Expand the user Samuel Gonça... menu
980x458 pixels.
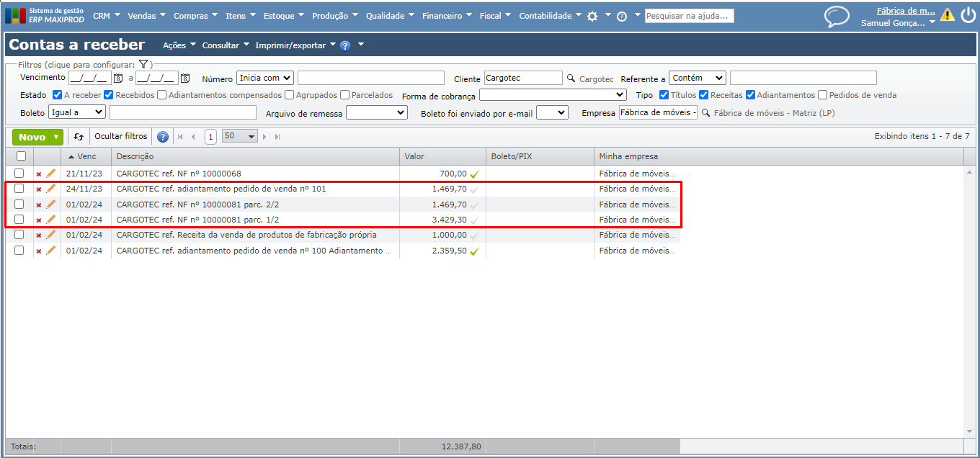coord(932,23)
